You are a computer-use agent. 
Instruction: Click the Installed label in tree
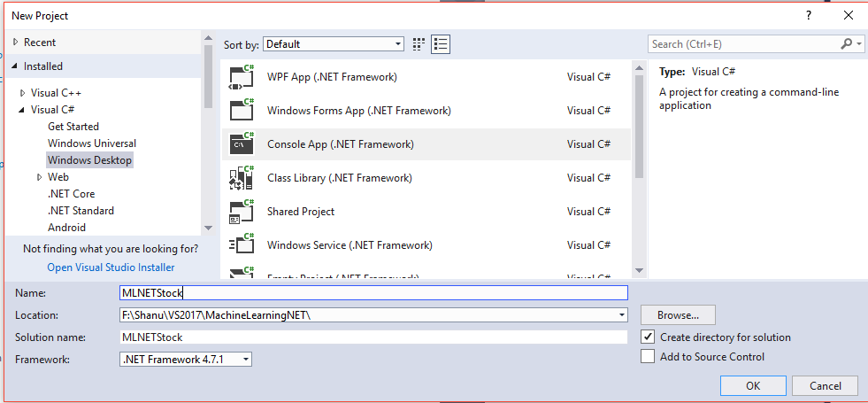point(43,66)
